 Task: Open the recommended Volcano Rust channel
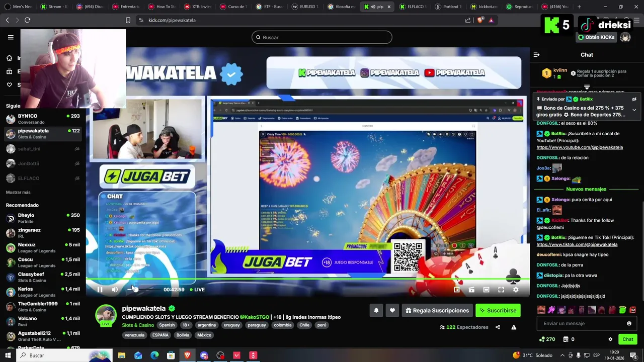pos(43,321)
